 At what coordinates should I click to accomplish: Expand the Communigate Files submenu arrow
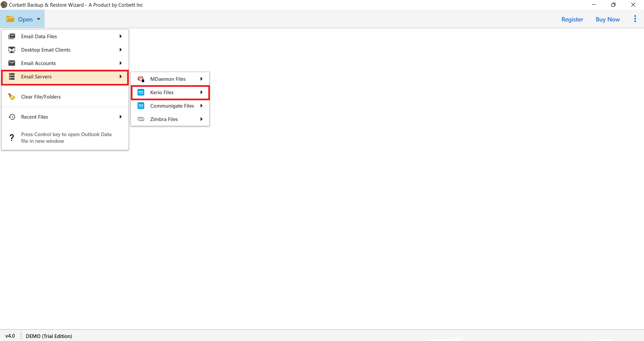201,106
